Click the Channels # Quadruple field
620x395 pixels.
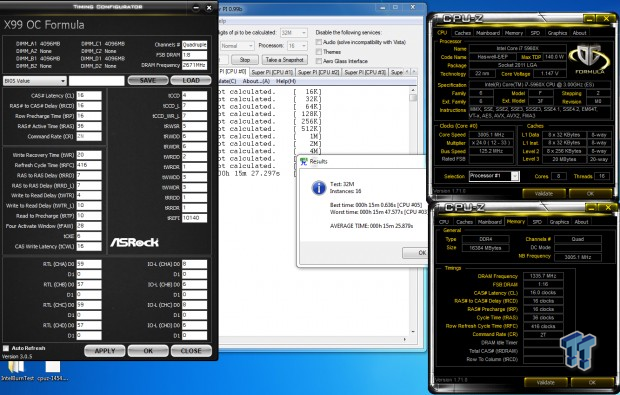point(195,45)
